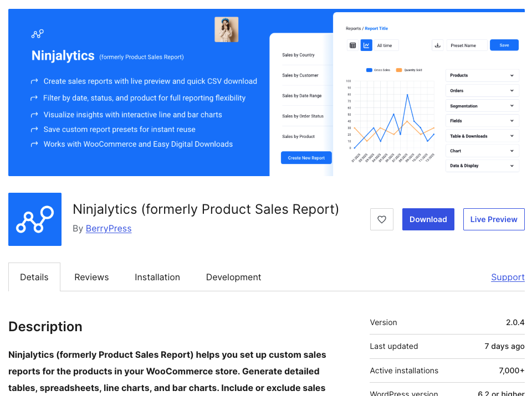Switch to the line chart view icon
Image resolution: width=532 pixels, height=396 pixels.
[x=366, y=45]
